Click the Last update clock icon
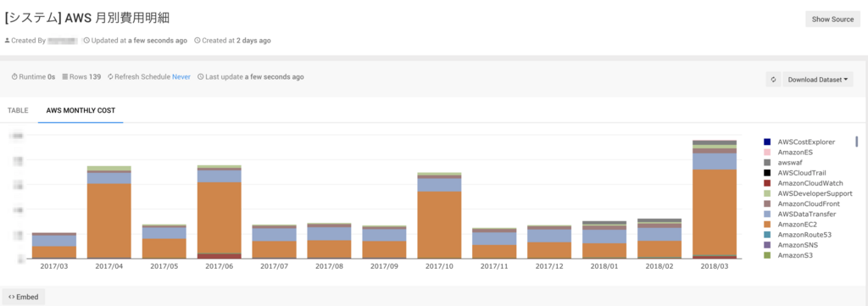This screenshot has width=868, height=306. 200,77
